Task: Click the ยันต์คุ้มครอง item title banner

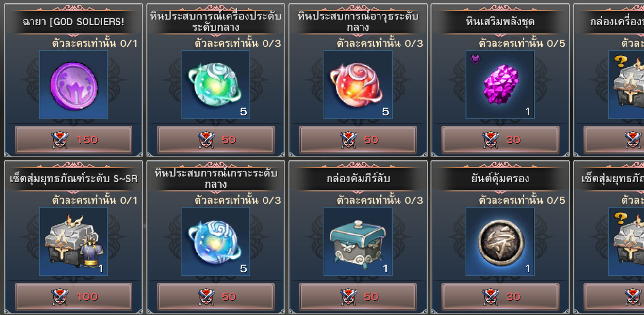Action: point(500,179)
